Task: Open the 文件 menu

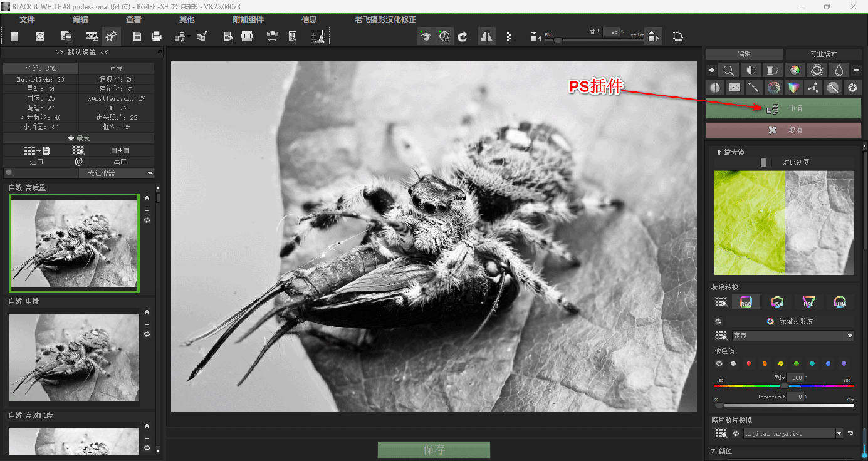Action: point(27,19)
